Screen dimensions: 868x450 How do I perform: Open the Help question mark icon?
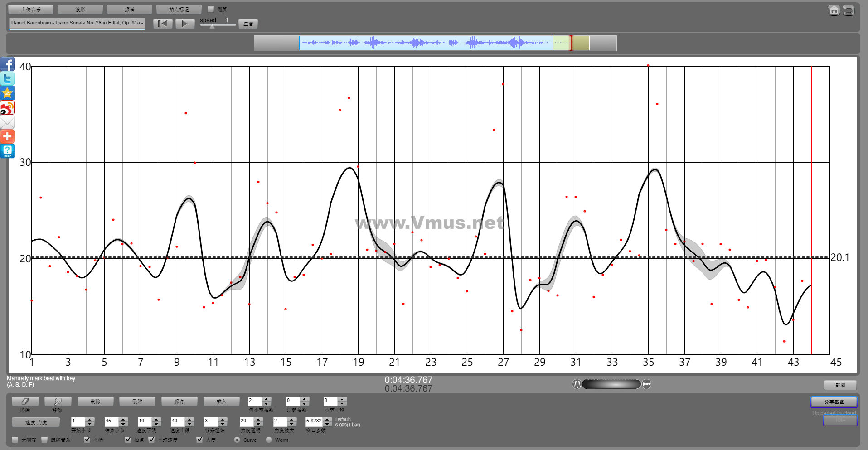click(x=8, y=151)
